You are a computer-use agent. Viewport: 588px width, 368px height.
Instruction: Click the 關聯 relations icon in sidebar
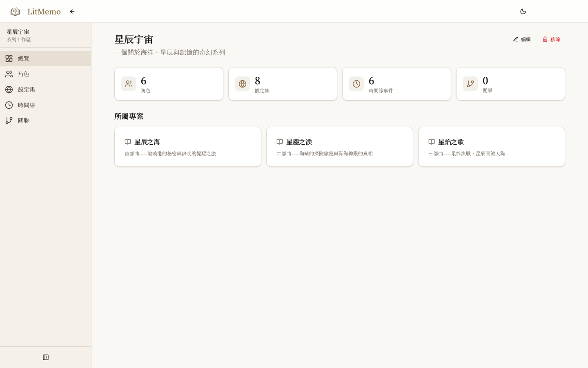pyautogui.click(x=9, y=121)
